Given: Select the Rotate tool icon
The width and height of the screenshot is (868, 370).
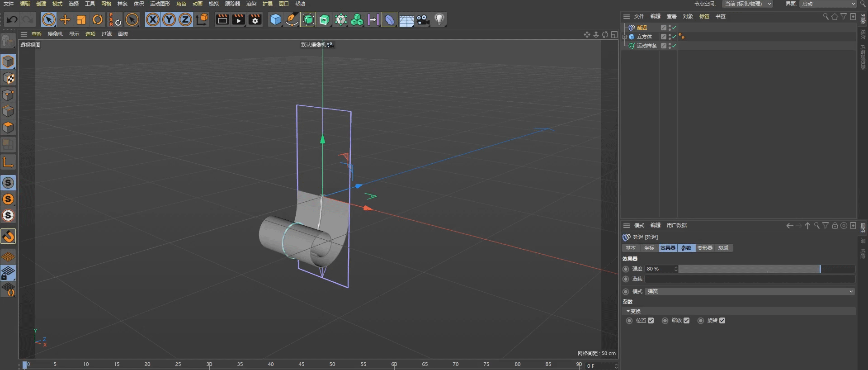Looking at the screenshot, I should [98, 19].
